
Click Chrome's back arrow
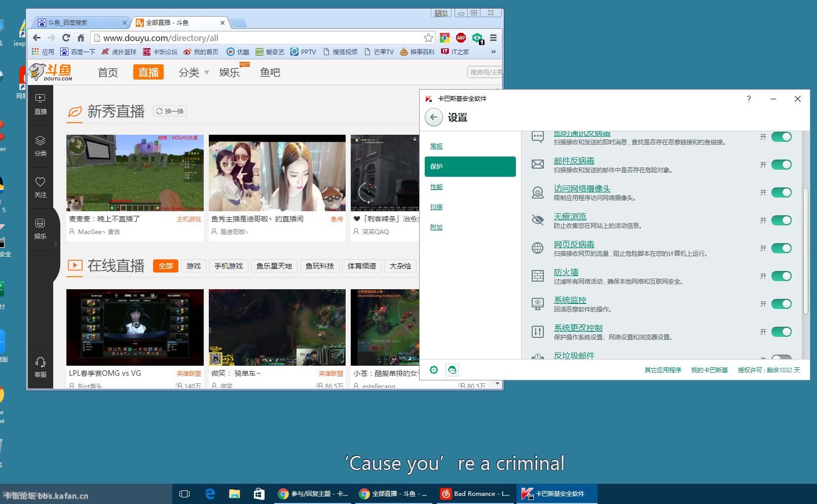click(x=36, y=37)
